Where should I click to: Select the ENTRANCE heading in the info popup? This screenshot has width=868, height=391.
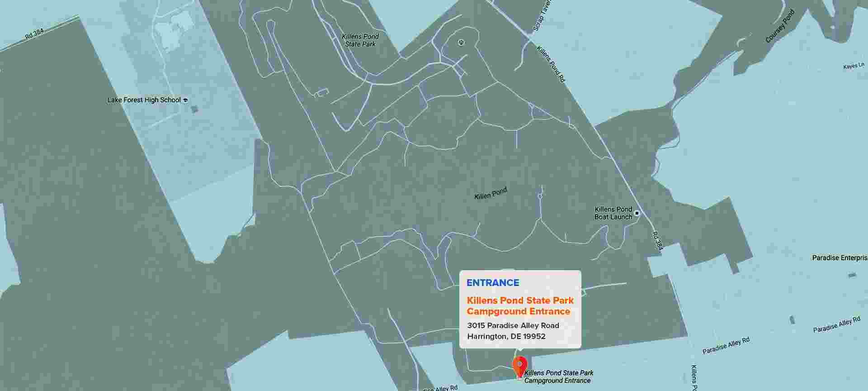pyautogui.click(x=493, y=283)
